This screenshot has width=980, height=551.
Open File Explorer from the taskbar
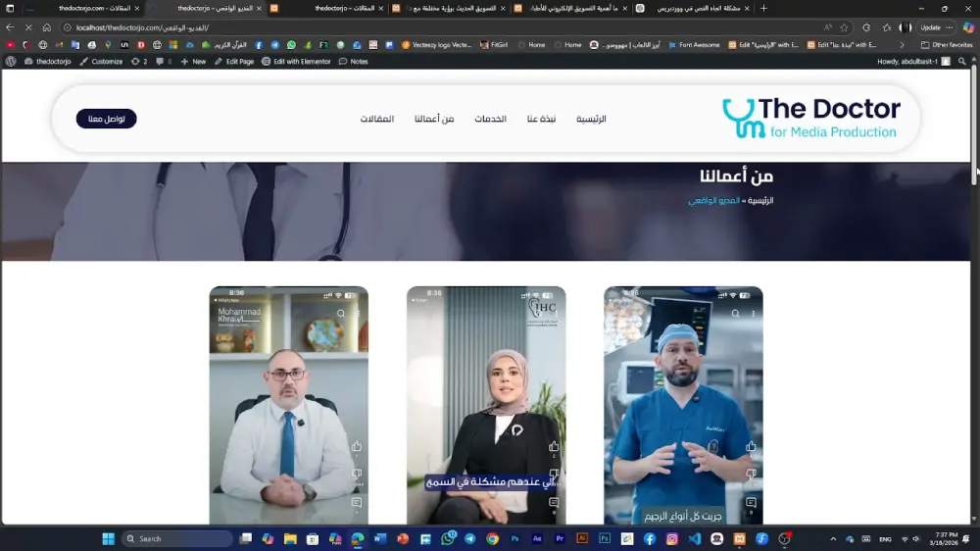pyautogui.click(x=290, y=538)
